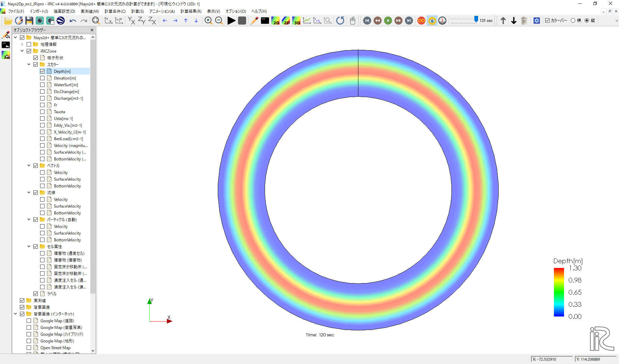Collapse the 流線 folder
This screenshot has height=364, width=619.
click(29, 192)
